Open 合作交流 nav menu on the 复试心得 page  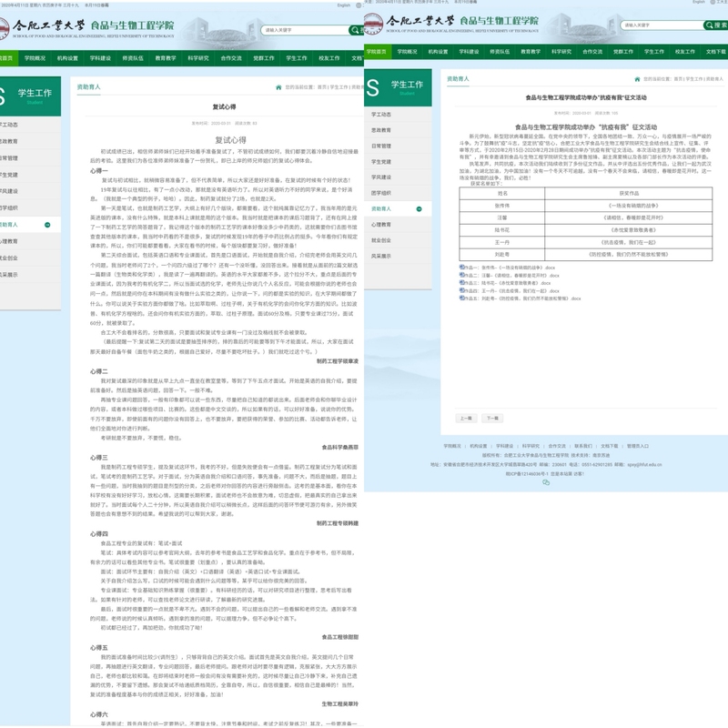click(x=231, y=58)
